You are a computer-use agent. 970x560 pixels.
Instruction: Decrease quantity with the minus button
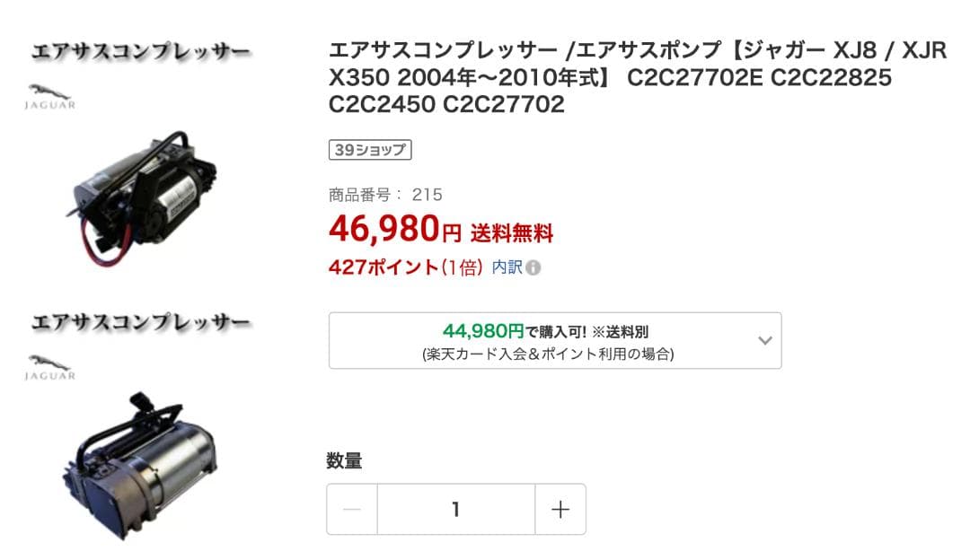pyautogui.click(x=352, y=510)
